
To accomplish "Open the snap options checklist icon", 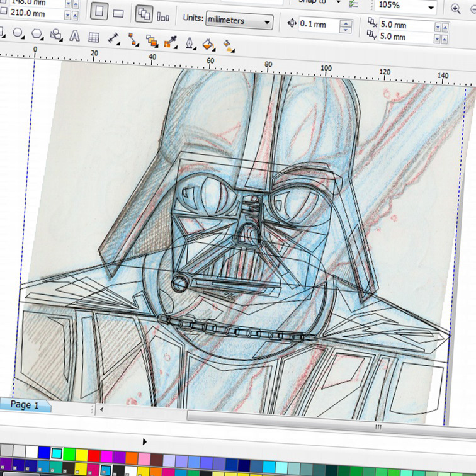I will [x=354, y=3].
